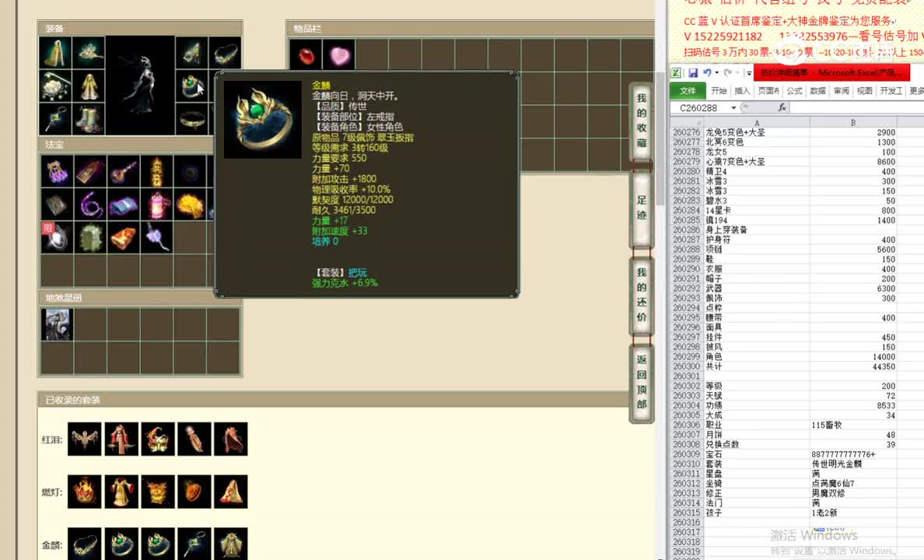This screenshot has width=924, height=560.
Task: Select the hair ornament equipment icon
Action: pos(89,53)
